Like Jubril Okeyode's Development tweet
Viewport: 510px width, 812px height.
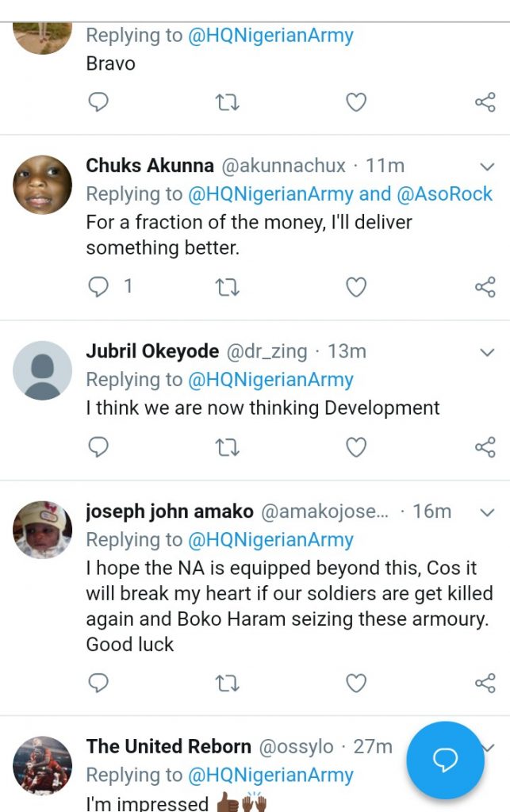click(x=356, y=447)
